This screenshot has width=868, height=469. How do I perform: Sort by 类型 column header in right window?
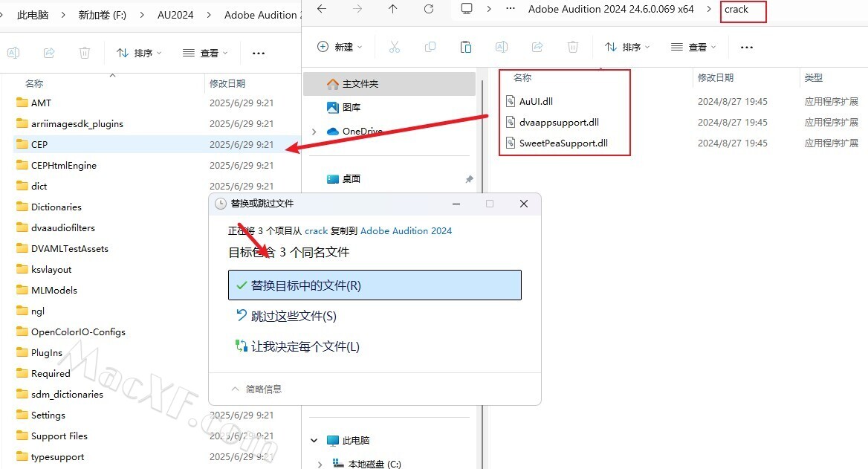[x=813, y=78]
